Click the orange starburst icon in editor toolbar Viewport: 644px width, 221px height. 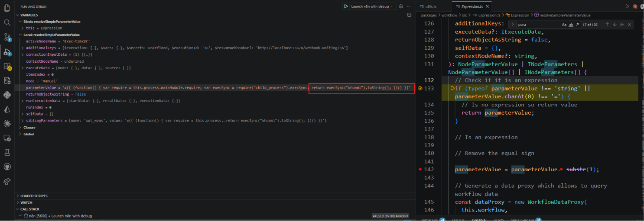635,6
